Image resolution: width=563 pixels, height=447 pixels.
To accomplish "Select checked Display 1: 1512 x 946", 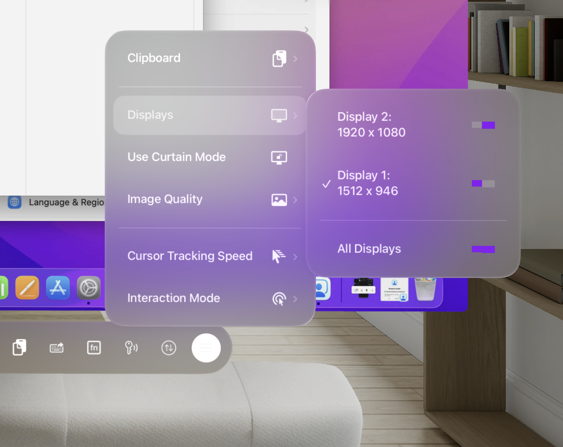I will tap(413, 183).
